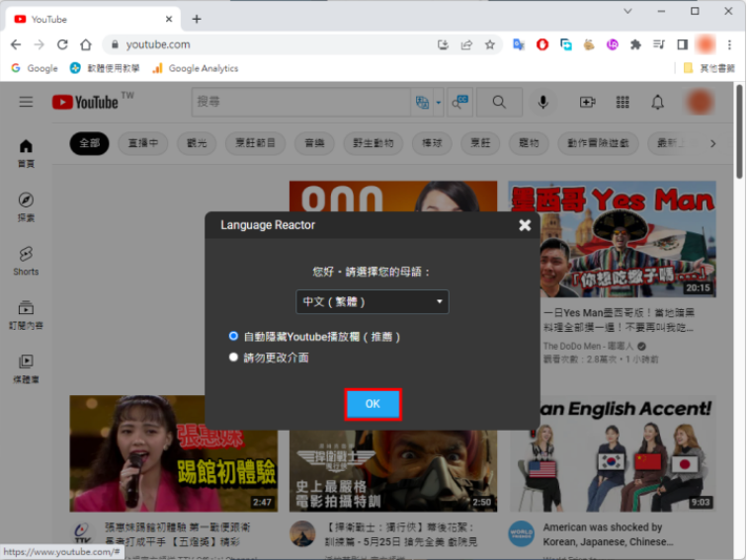Open the Google Analytics bookmark
Image resolution: width=748 pixels, height=560 pixels.
point(195,68)
